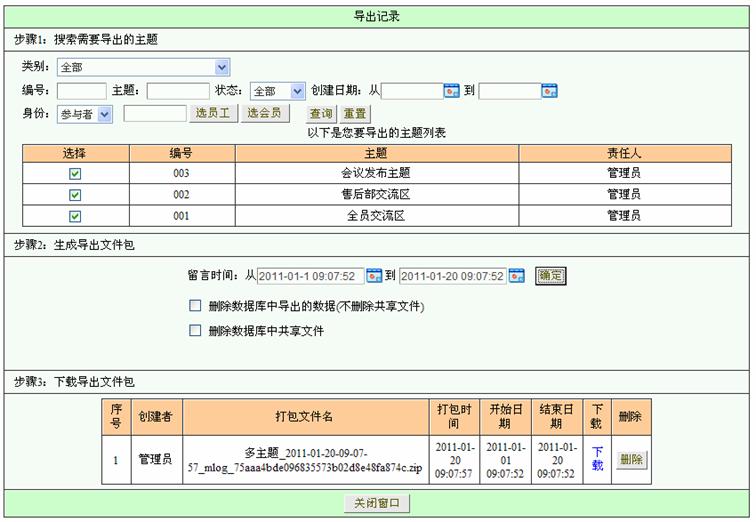This screenshot has height=522, width=756.
Task: Open calendar for creation date end field
Action: tap(549, 91)
